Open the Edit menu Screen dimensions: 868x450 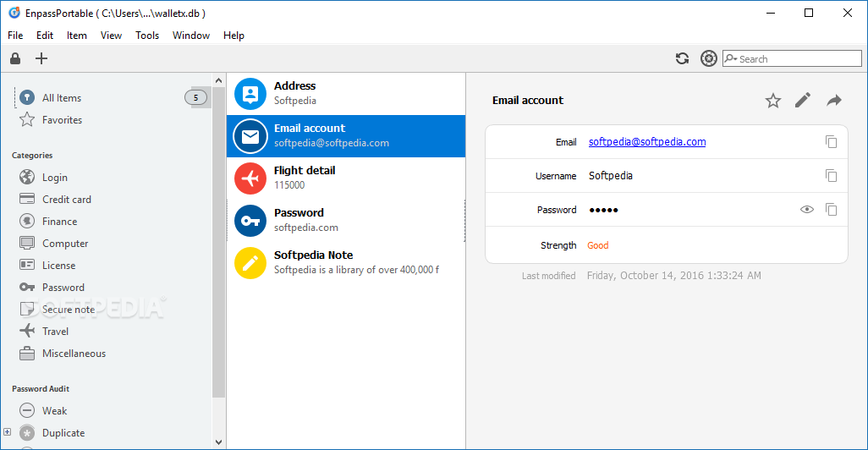(x=45, y=36)
